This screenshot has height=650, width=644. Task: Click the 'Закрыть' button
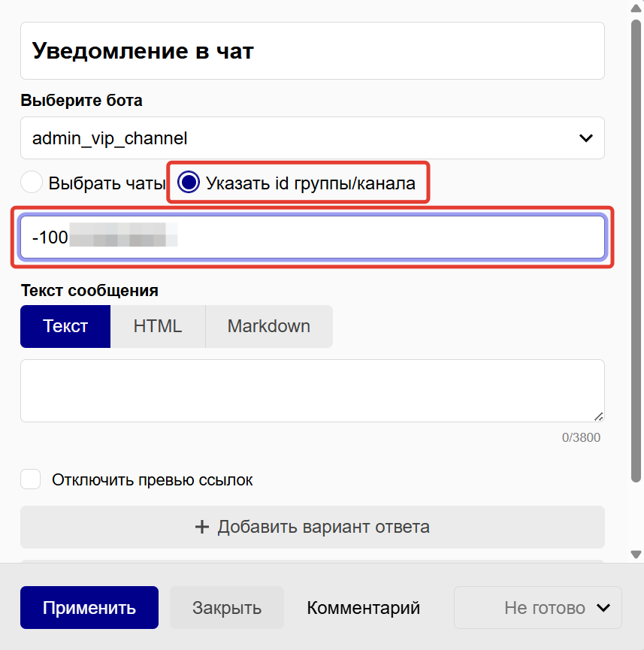(x=226, y=607)
